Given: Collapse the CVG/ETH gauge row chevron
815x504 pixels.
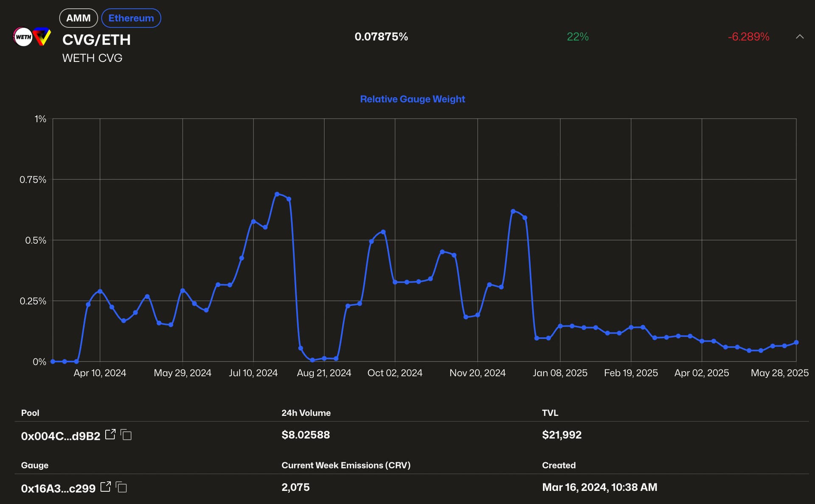Looking at the screenshot, I should pos(800,37).
